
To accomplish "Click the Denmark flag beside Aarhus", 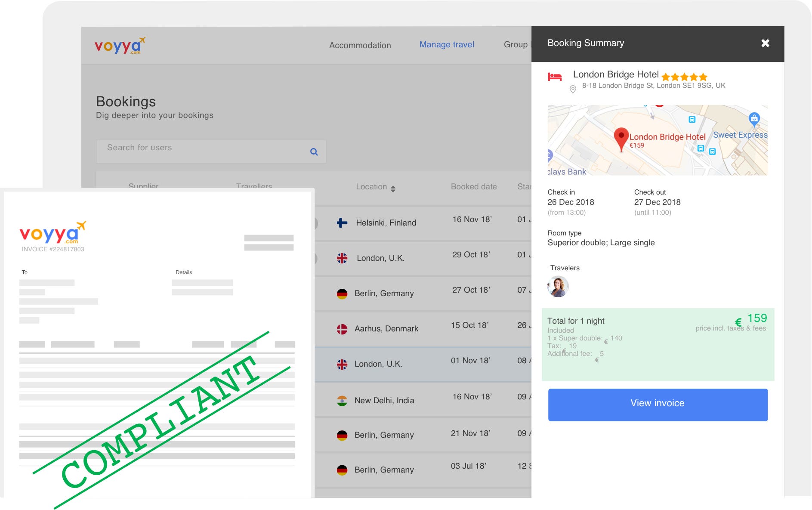I will pyautogui.click(x=341, y=328).
